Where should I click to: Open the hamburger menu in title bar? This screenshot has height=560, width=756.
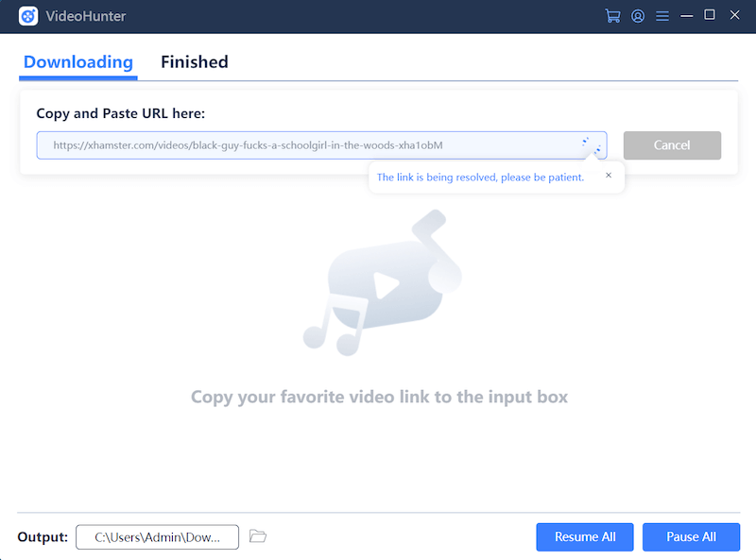[662, 16]
